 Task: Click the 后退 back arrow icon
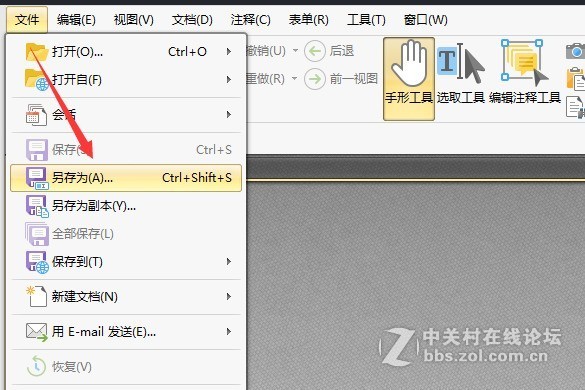(x=315, y=51)
